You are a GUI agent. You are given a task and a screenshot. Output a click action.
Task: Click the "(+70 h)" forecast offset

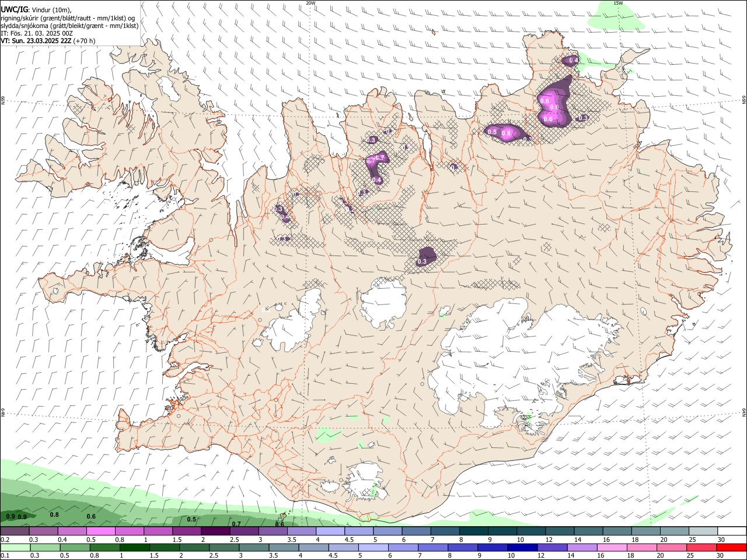click(85, 41)
